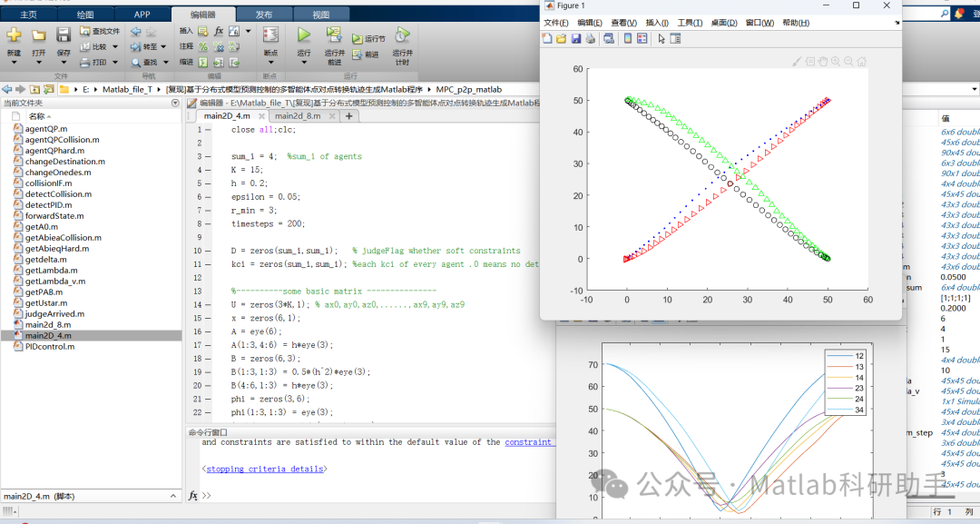Click the comment percent (%) icon
Image resolution: width=980 pixels, height=524 pixels.
pos(203,46)
